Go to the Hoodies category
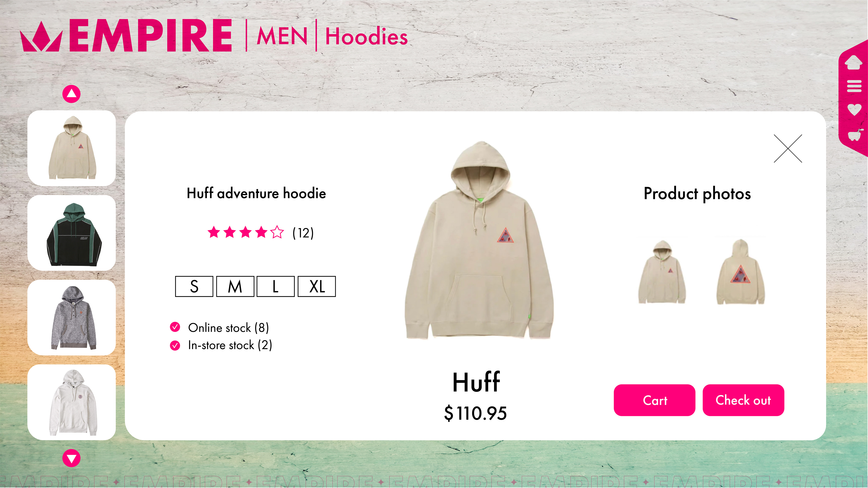 point(367,36)
